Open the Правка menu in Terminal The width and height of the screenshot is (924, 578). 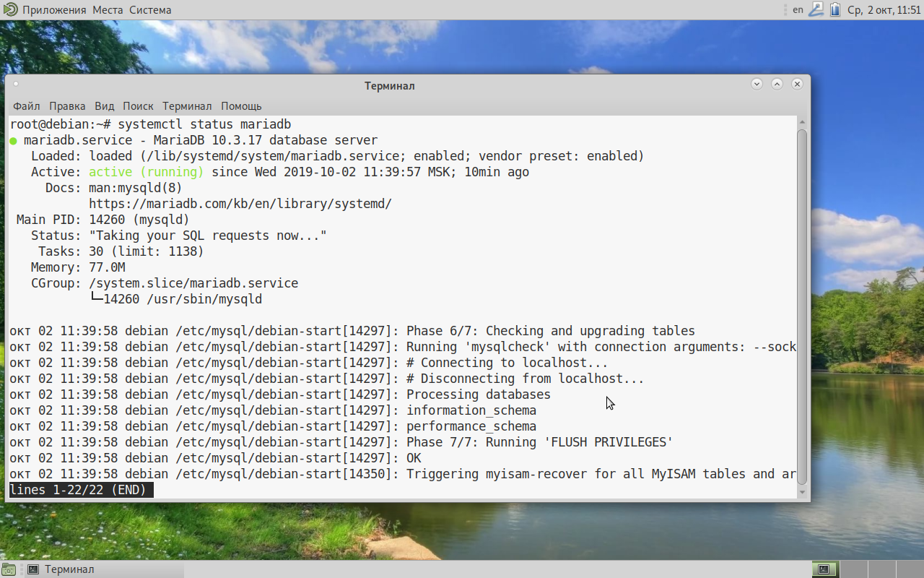point(67,106)
